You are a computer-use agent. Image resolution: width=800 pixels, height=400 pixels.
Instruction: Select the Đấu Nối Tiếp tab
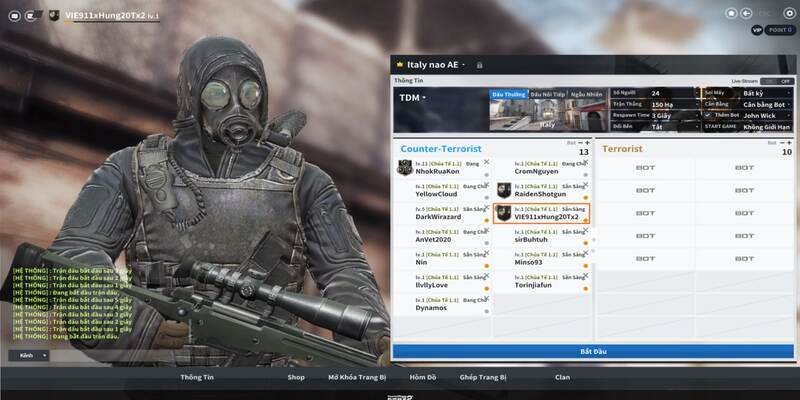[547, 94]
